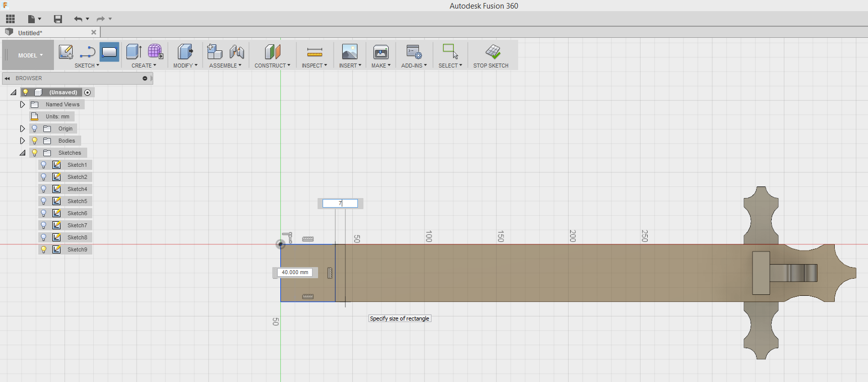Click the Fusion 360 app logo
The width and height of the screenshot is (868, 382).
[6, 5]
